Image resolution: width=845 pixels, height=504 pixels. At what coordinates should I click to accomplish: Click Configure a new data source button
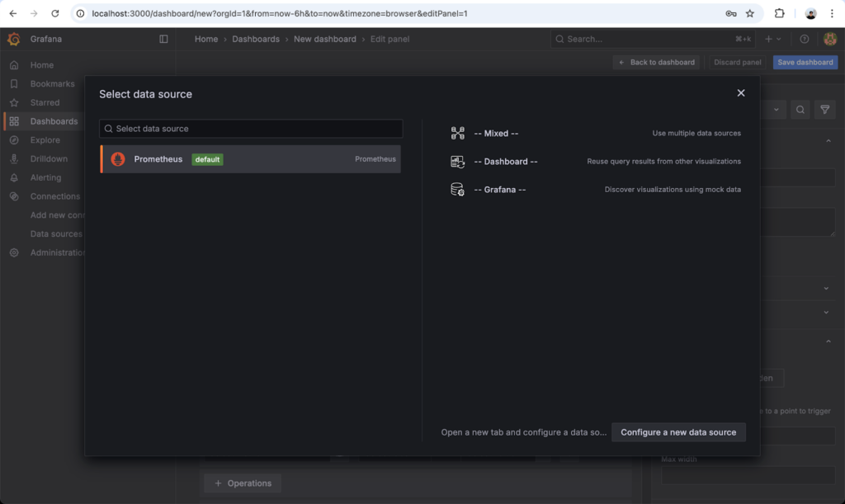(x=678, y=432)
